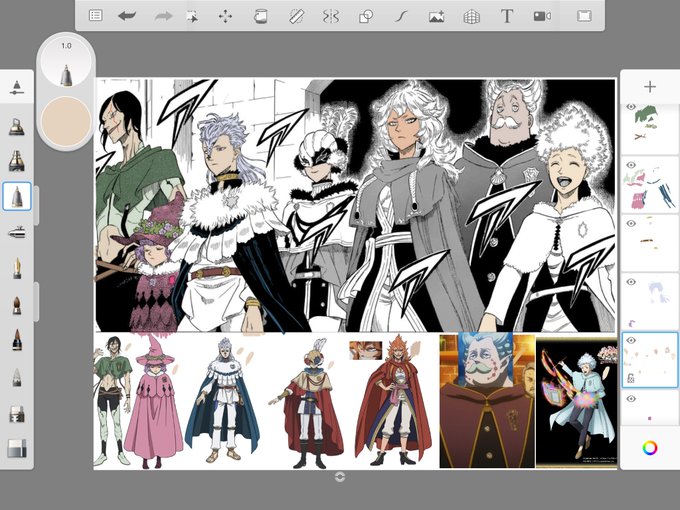Viewport: 680px width, 510px height.
Task: Select the highlighted grey pencil brush
Action: (x=16, y=196)
